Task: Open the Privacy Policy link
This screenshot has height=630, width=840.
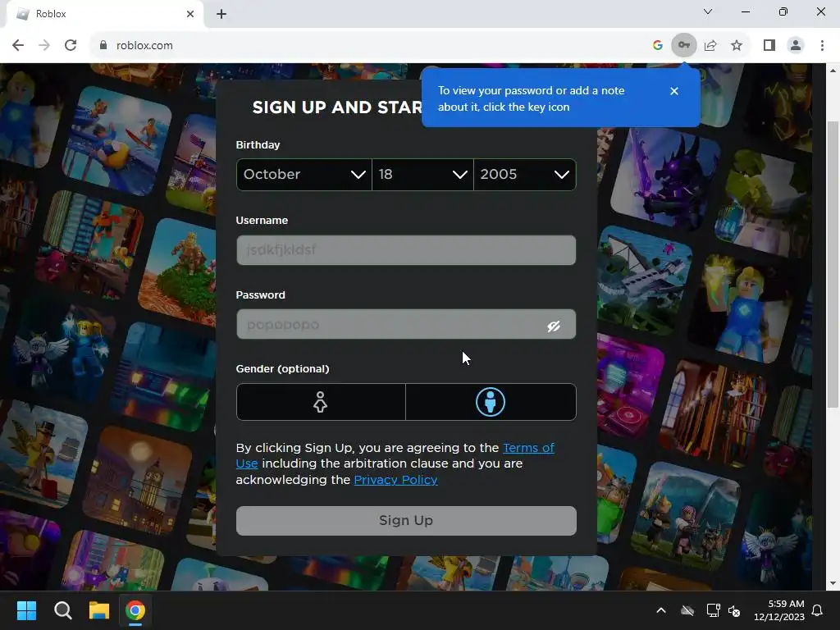Action: (x=396, y=480)
